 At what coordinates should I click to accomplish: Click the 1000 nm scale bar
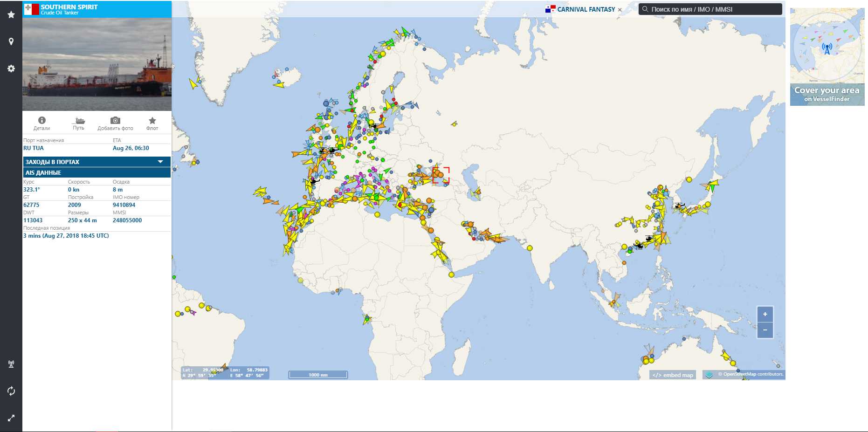coord(318,375)
